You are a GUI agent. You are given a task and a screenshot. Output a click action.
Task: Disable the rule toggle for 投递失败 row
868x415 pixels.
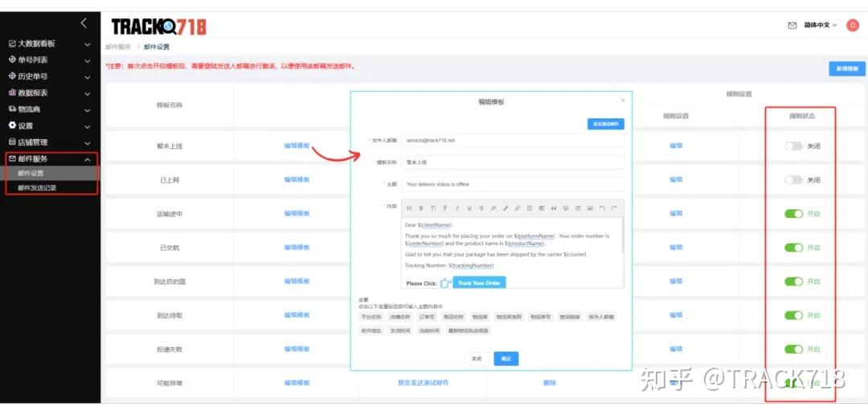[793, 349]
